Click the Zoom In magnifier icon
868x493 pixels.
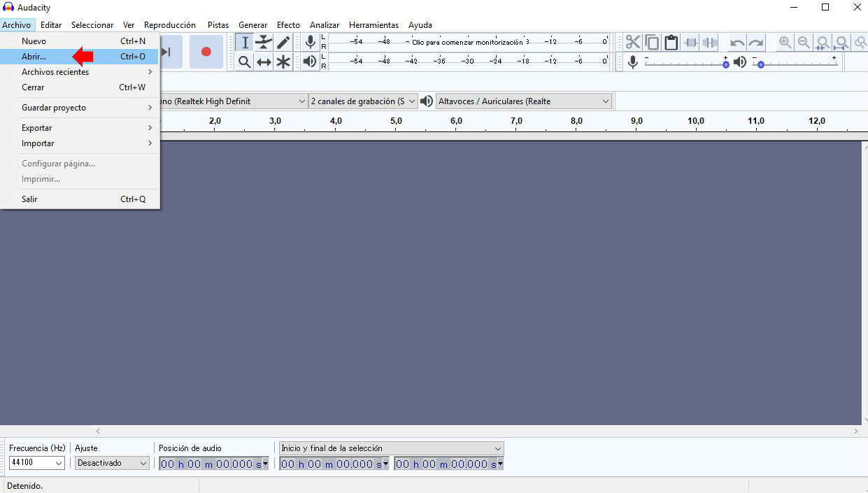(785, 43)
